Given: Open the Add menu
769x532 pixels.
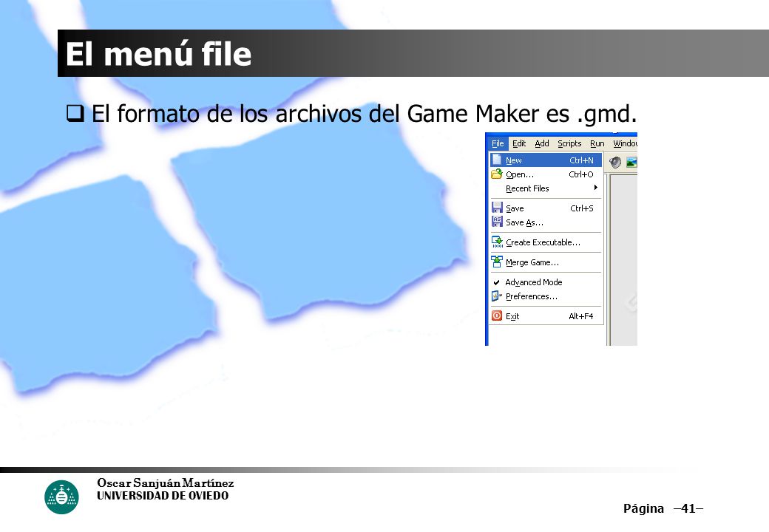Looking at the screenshot, I should coord(541,143).
